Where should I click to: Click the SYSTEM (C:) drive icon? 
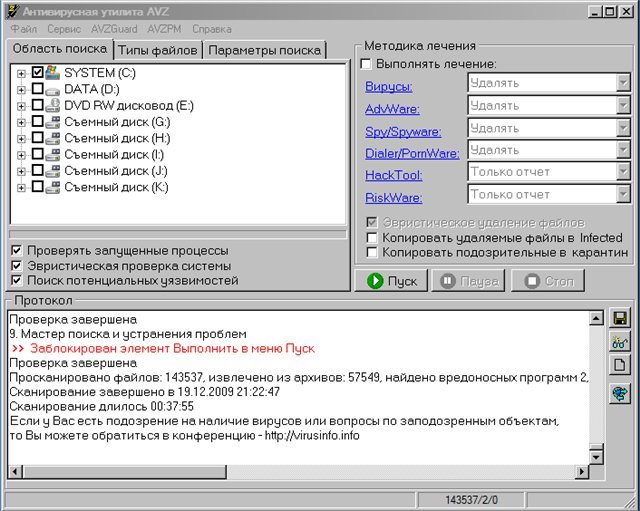pos(53,73)
